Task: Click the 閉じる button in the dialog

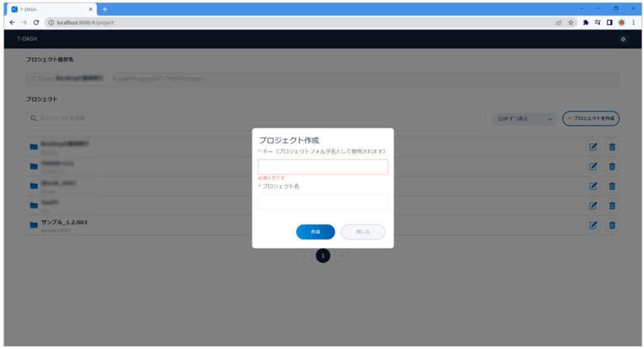Action: [363, 232]
